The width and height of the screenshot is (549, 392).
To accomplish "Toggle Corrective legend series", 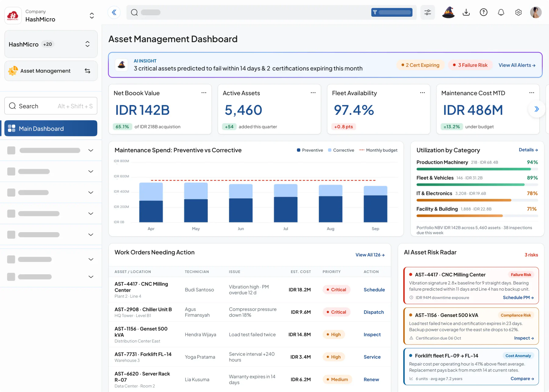I will point(341,150).
